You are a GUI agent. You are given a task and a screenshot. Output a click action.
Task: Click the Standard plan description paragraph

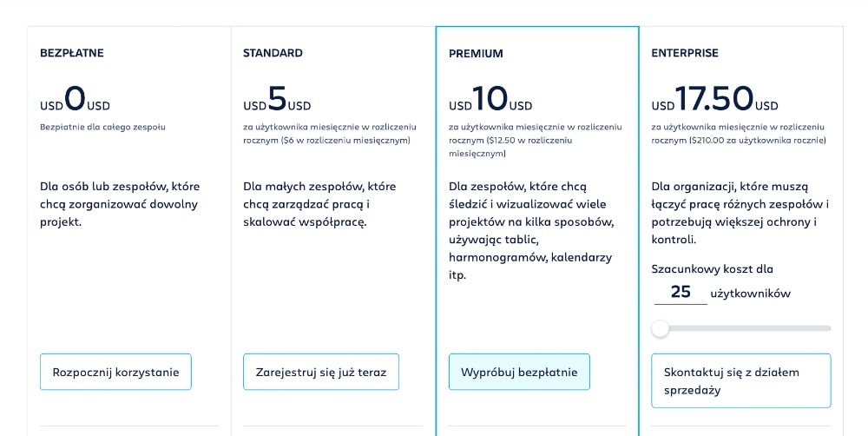(319, 204)
